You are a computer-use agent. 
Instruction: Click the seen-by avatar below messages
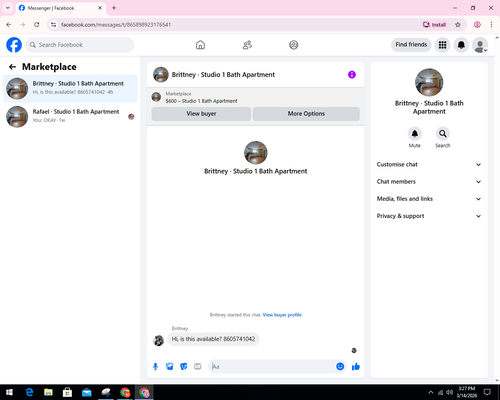pos(354,350)
